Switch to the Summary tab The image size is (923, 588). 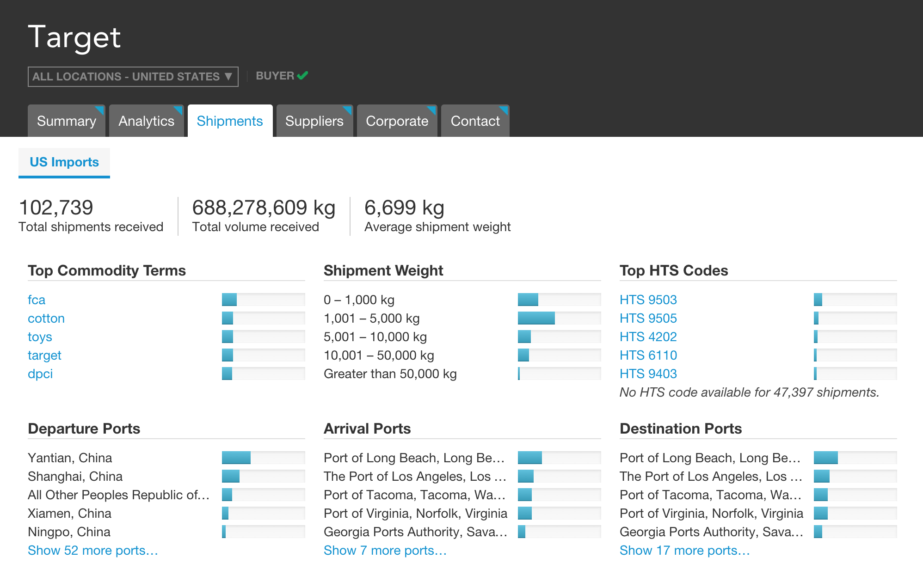click(x=67, y=121)
